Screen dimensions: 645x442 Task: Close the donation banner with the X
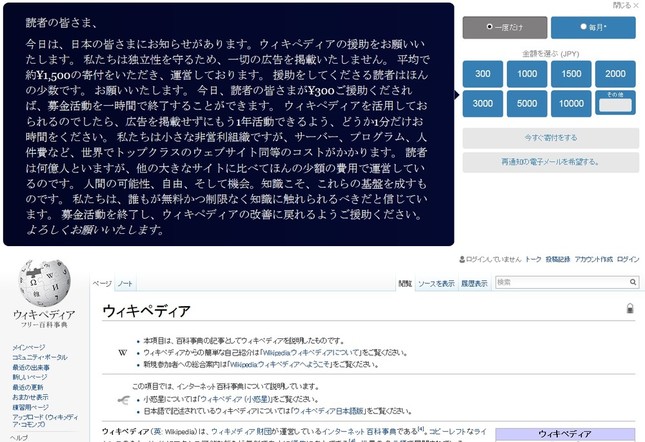(x=634, y=6)
